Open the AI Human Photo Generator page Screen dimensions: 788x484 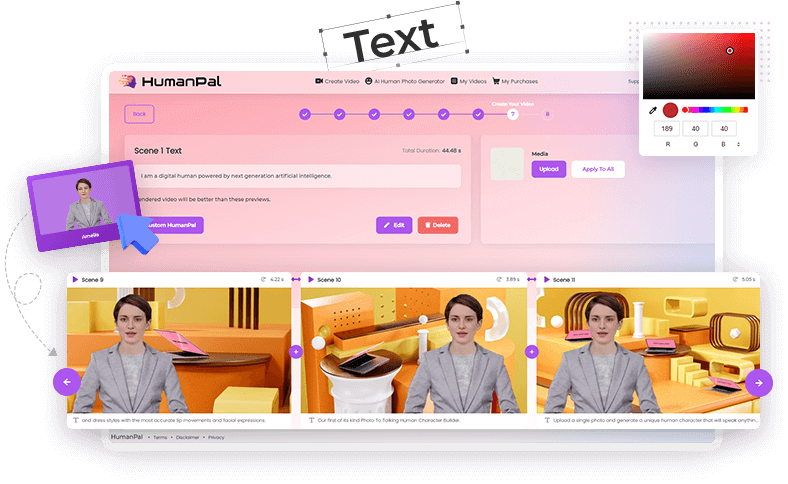(405, 81)
